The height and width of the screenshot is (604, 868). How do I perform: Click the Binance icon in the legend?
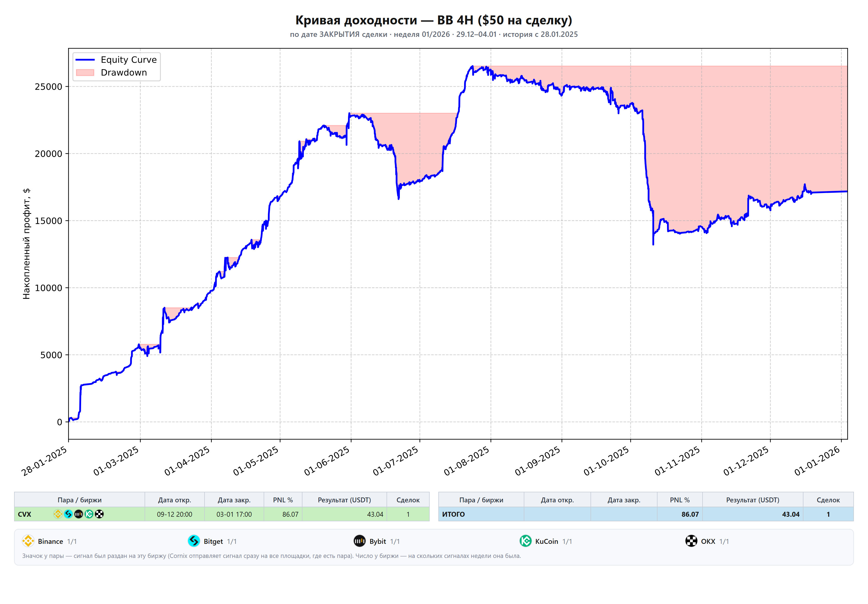28,541
